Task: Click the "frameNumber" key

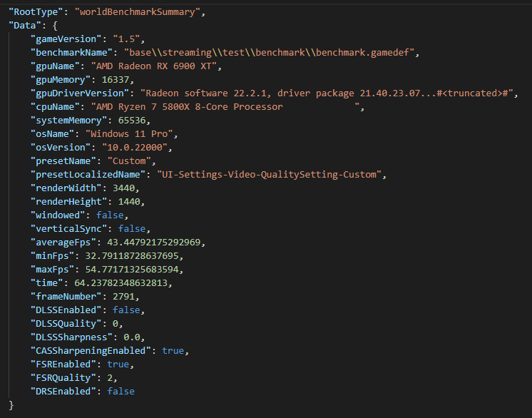Action: pyautogui.click(x=66, y=297)
